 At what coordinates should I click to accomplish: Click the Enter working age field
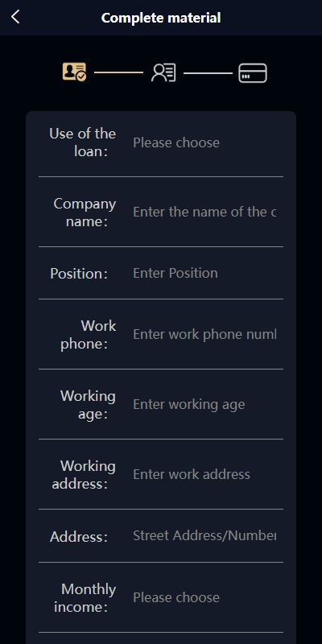pyautogui.click(x=204, y=404)
